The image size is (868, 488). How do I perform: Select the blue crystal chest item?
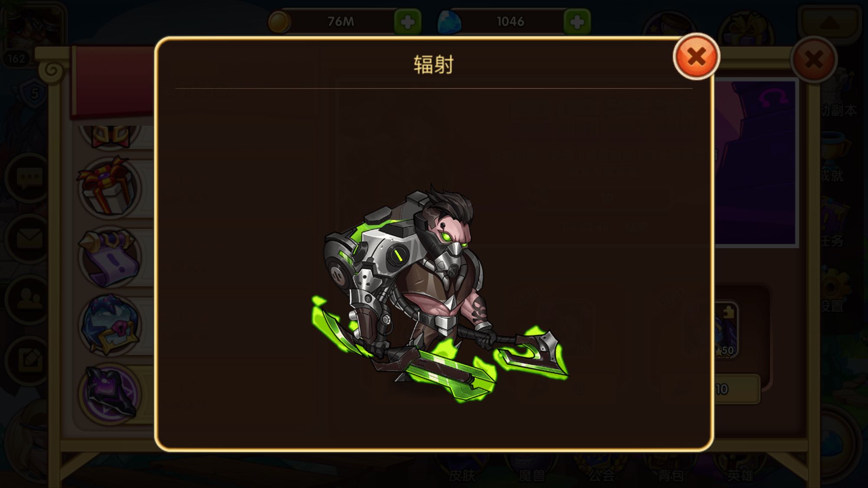pos(109,325)
